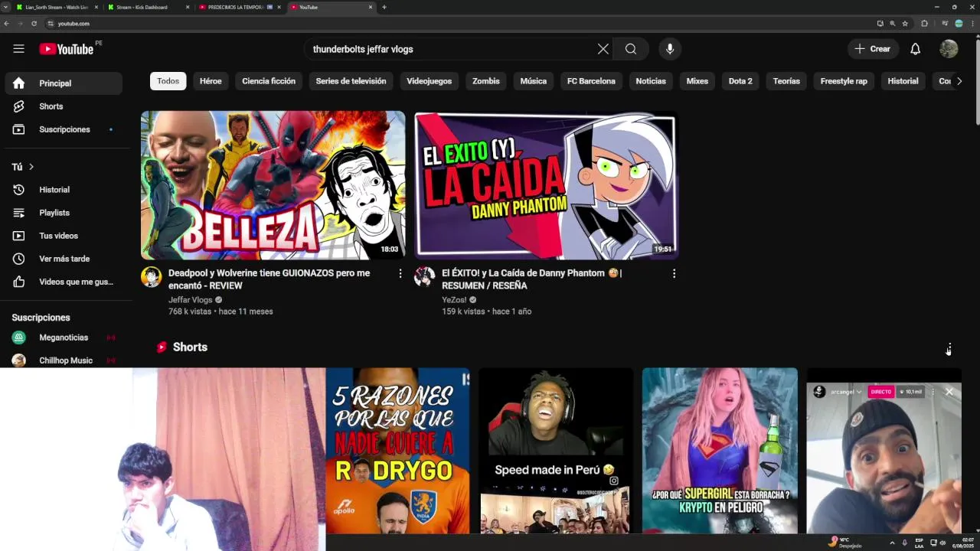Image resolution: width=980 pixels, height=551 pixels.
Task: Go back in the browser
Action: (x=6, y=24)
